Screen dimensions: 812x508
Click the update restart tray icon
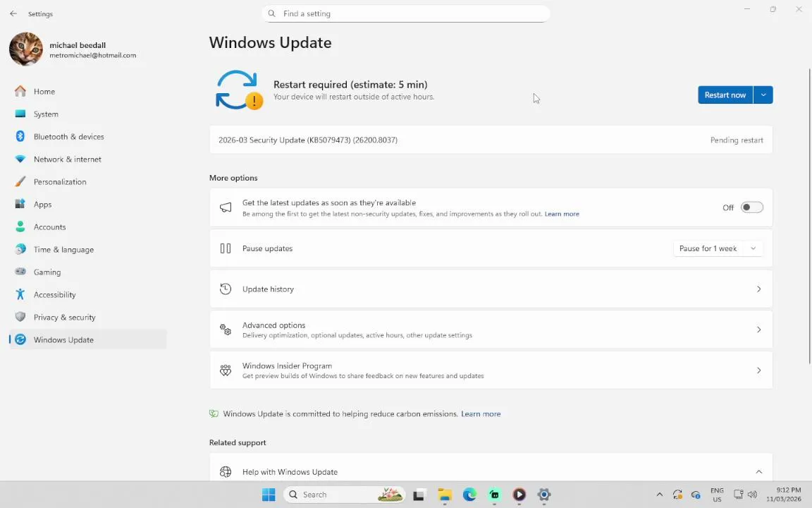677,495
